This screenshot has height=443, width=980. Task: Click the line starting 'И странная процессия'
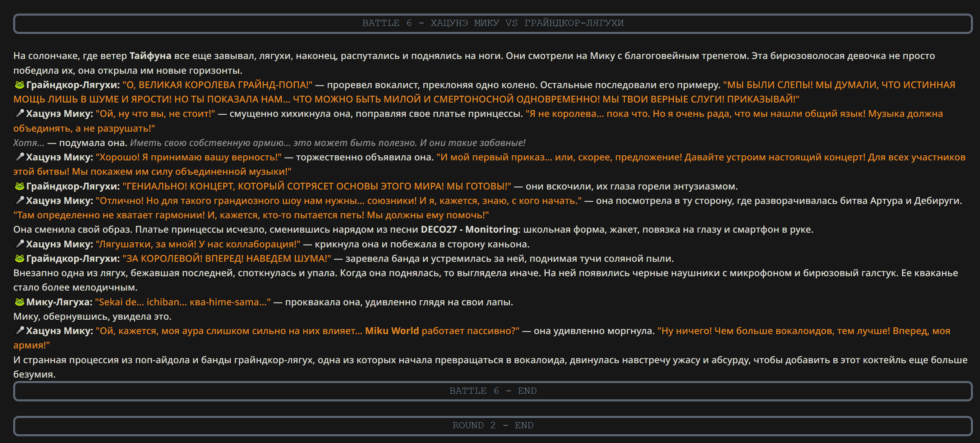pos(491,367)
